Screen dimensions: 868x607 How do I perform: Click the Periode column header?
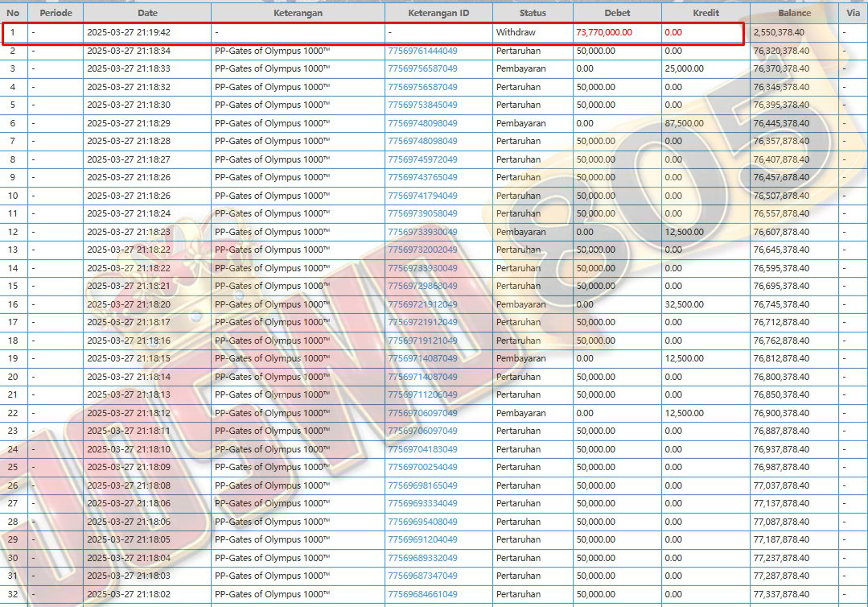[x=56, y=13]
